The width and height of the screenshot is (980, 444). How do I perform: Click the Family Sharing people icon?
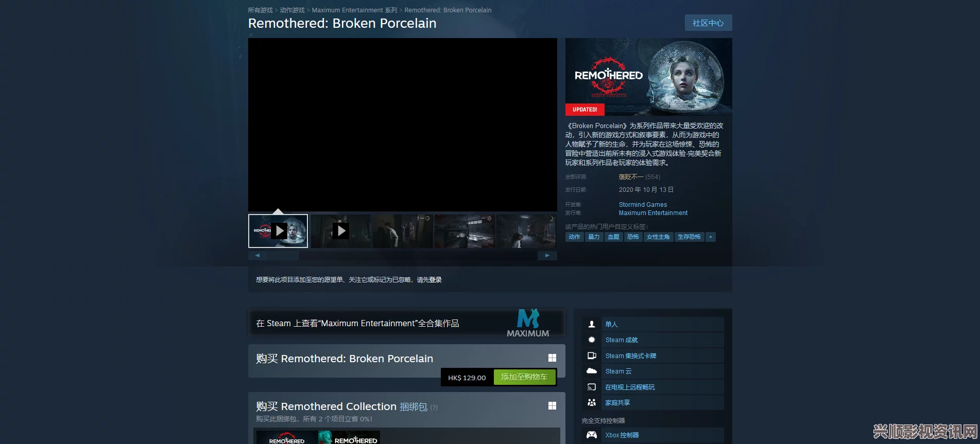point(592,402)
